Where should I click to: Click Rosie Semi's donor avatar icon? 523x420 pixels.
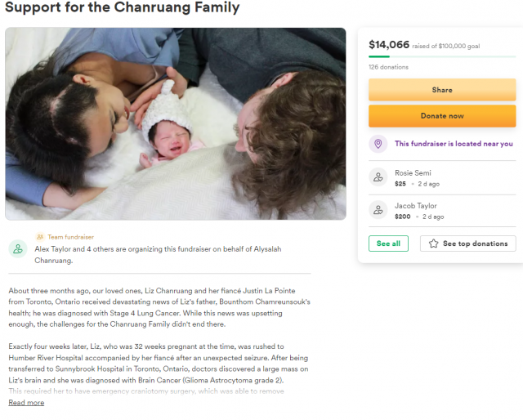tap(378, 177)
